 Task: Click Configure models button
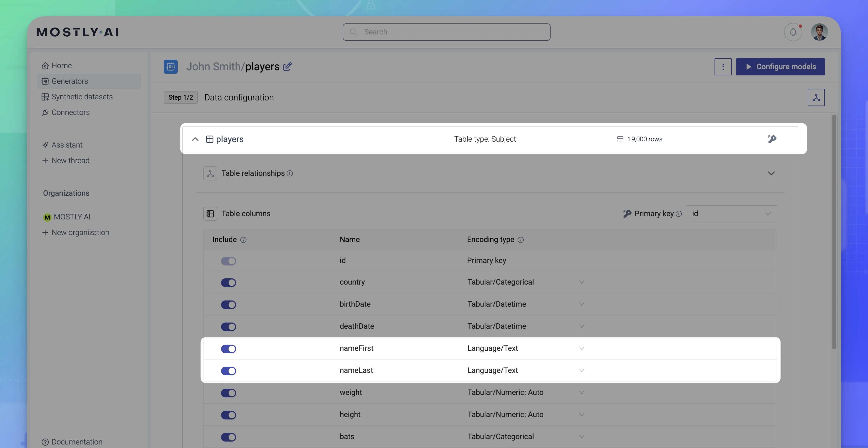click(x=780, y=67)
